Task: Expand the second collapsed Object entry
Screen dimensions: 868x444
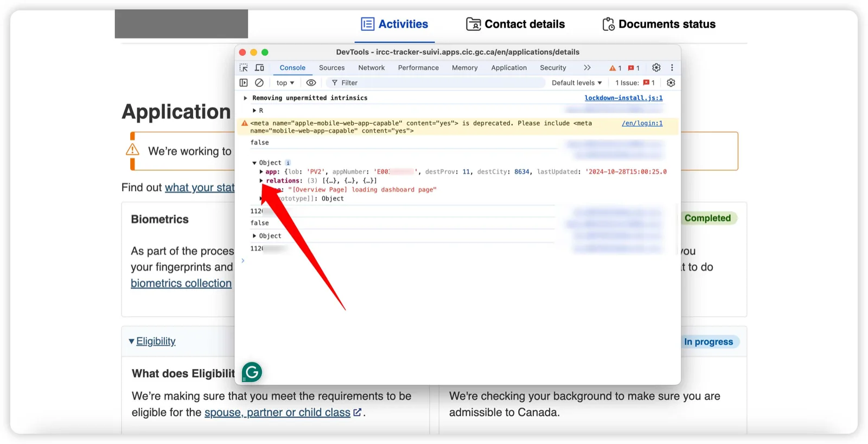Action: click(254, 236)
